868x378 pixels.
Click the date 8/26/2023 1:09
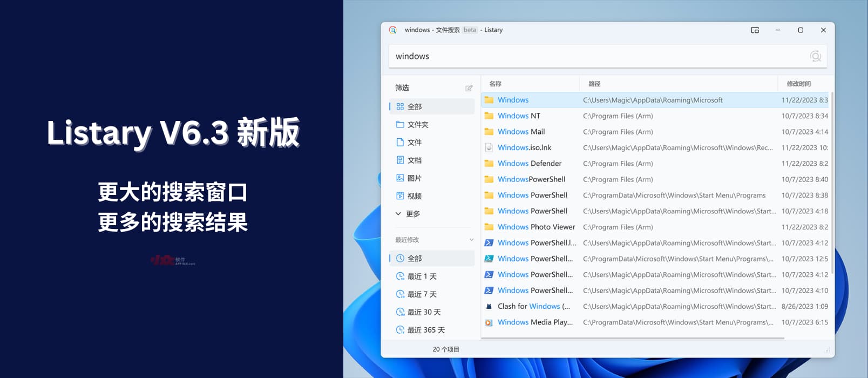pos(805,306)
